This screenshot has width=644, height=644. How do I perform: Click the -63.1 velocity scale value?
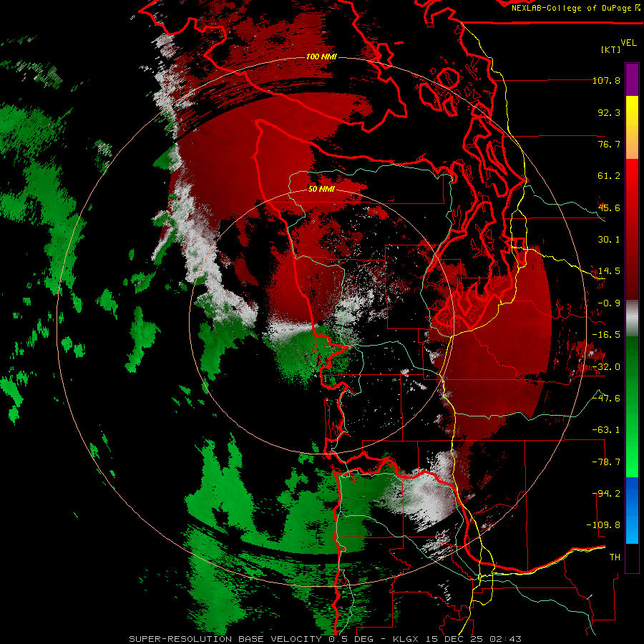coord(606,430)
